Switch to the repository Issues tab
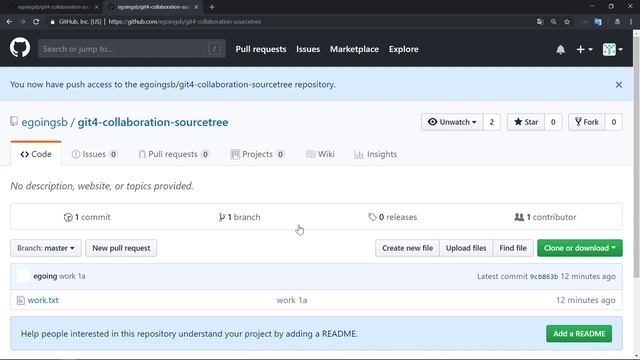This screenshot has width=640, height=360. click(x=94, y=154)
